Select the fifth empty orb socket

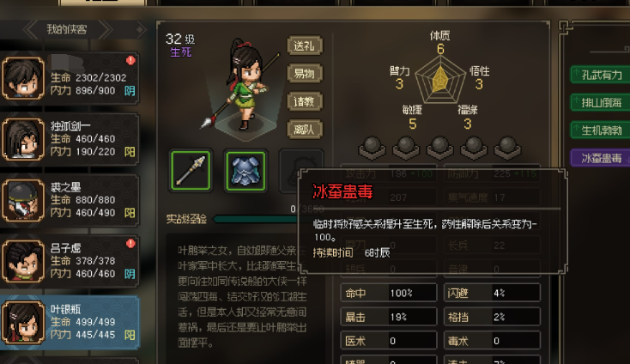click(507, 148)
